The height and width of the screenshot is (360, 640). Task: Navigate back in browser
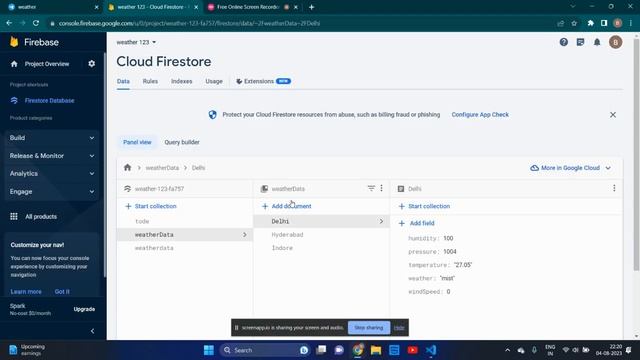tap(9, 23)
